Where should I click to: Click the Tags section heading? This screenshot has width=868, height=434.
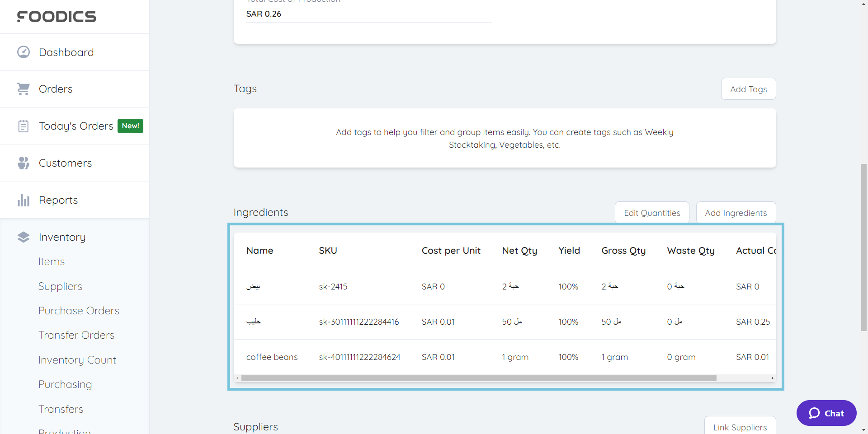click(x=245, y=89)
